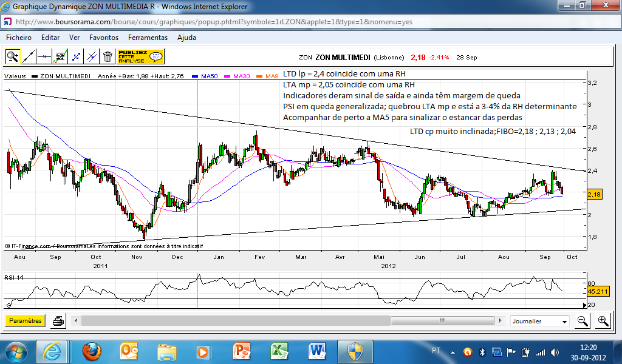622x364 pixels.
Task: Open the Ferramentas menu
Action: tap(148, 38)
